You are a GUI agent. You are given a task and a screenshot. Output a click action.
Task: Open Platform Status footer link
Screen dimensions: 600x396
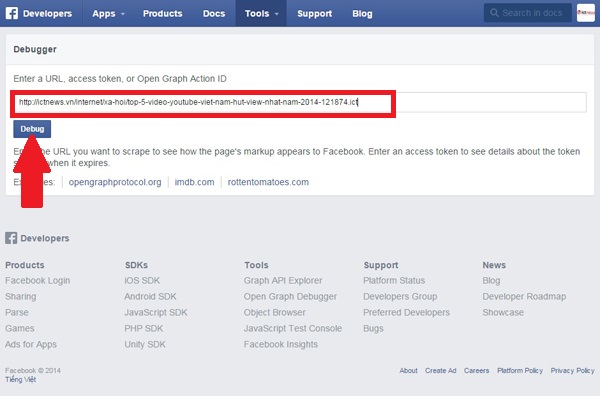(394, 280)
